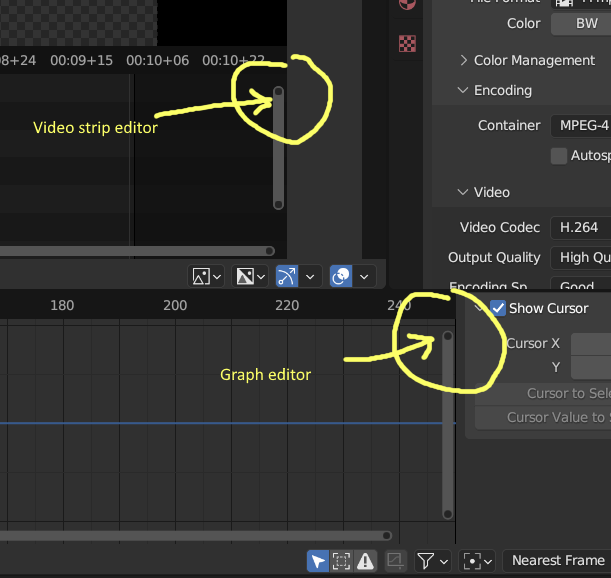The width and height of the screenshot is (611, 578).
Task: Click the Cursor Value to Selection button
Action: point(543,417)
